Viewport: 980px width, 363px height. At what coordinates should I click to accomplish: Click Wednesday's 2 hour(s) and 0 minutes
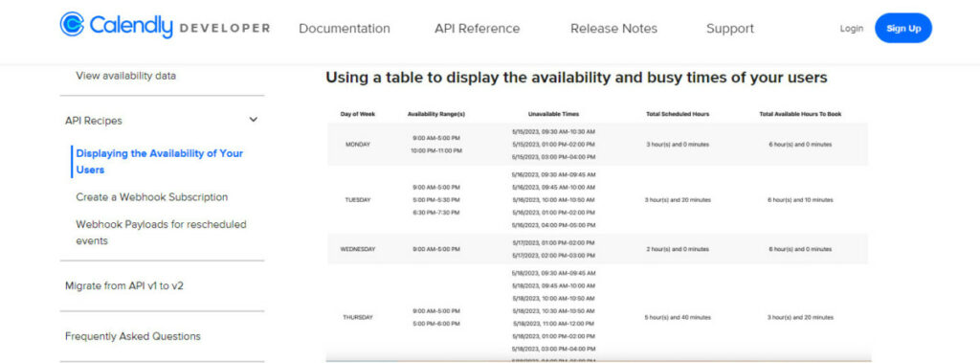click(678, 249)
